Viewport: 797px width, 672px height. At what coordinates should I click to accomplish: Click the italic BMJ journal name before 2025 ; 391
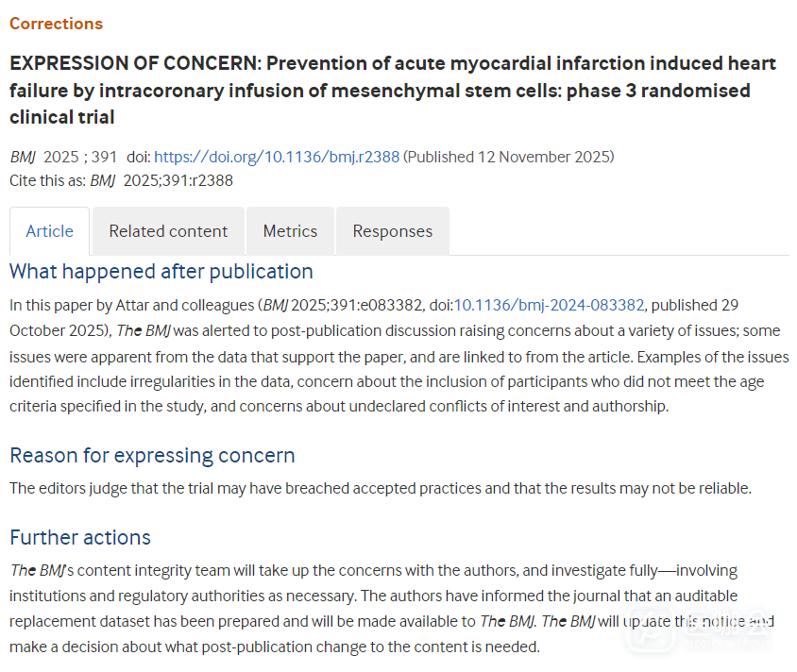pos(23,157)
